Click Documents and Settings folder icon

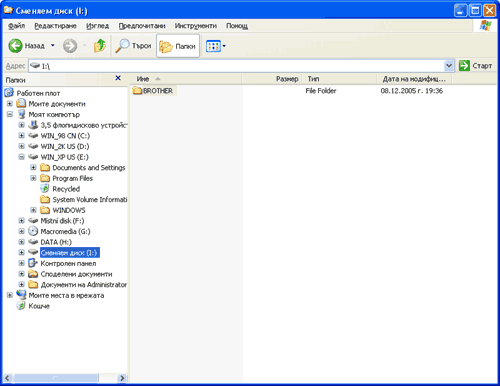45,168
